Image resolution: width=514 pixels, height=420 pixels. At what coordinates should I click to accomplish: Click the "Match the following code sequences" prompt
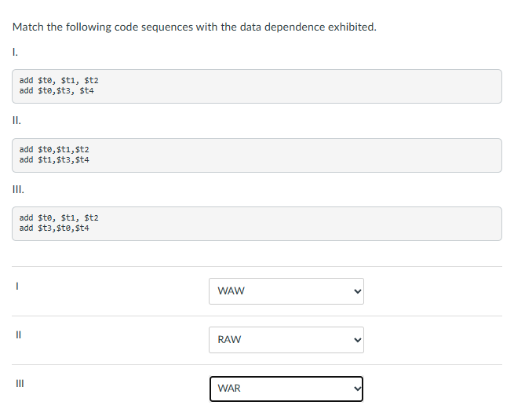click(x=194, y=27)
